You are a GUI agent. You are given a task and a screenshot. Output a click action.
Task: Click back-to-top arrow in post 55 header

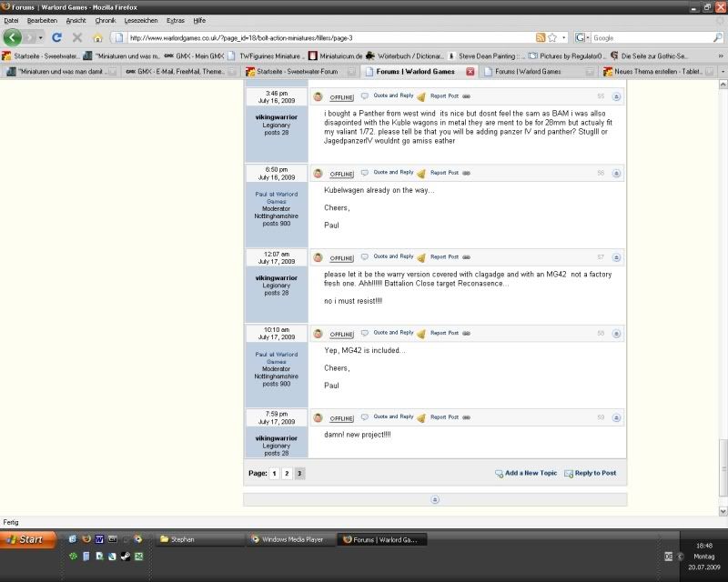click(x=617, y=96)
